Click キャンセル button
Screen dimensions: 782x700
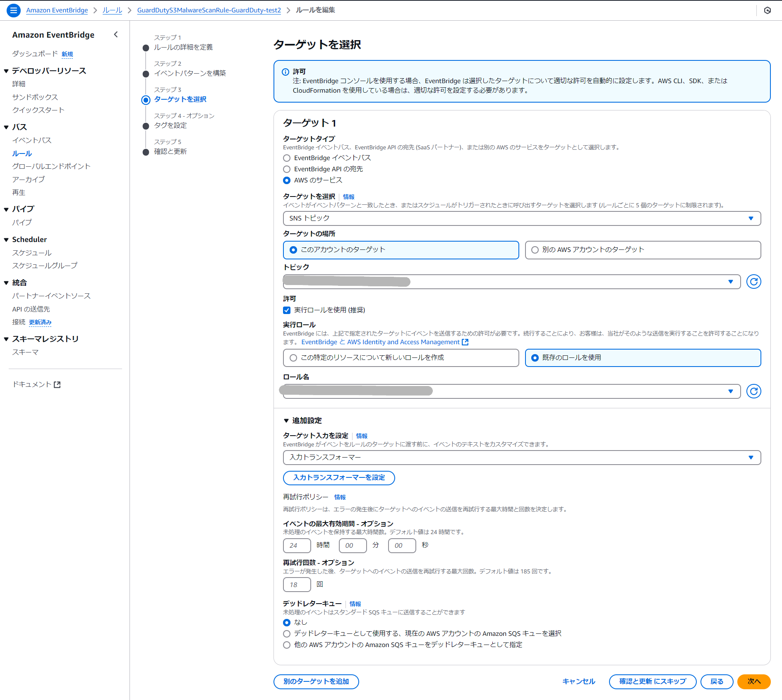point(578,682)
